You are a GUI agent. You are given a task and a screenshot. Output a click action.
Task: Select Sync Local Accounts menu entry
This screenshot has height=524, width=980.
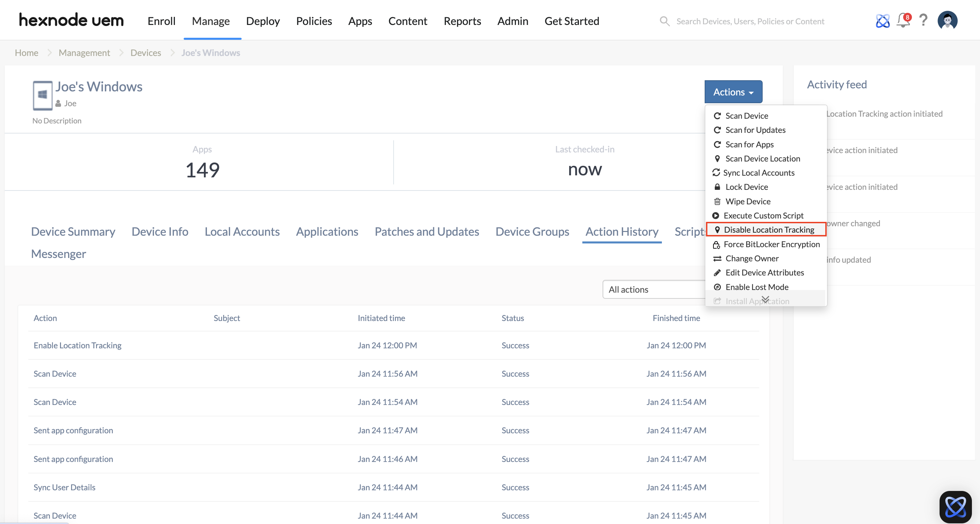[759, 172]
